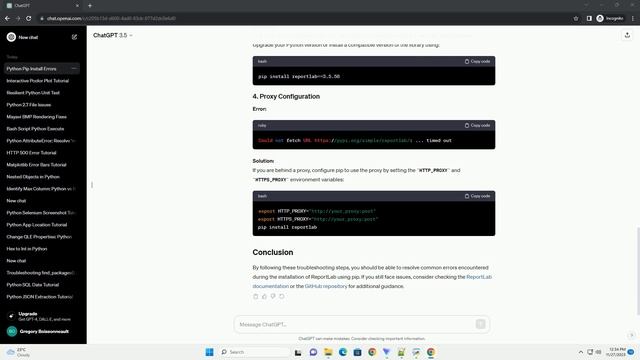Click the green user avatar in sidebar
This screenshot has height=360, width=640.
click(x=12, y=331)
